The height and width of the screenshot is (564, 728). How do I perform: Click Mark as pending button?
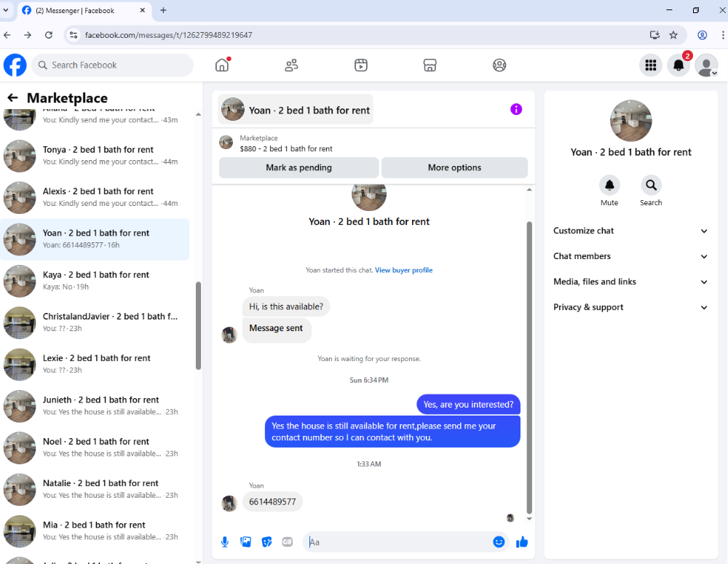pyautogui.click(x=298, y=167)
